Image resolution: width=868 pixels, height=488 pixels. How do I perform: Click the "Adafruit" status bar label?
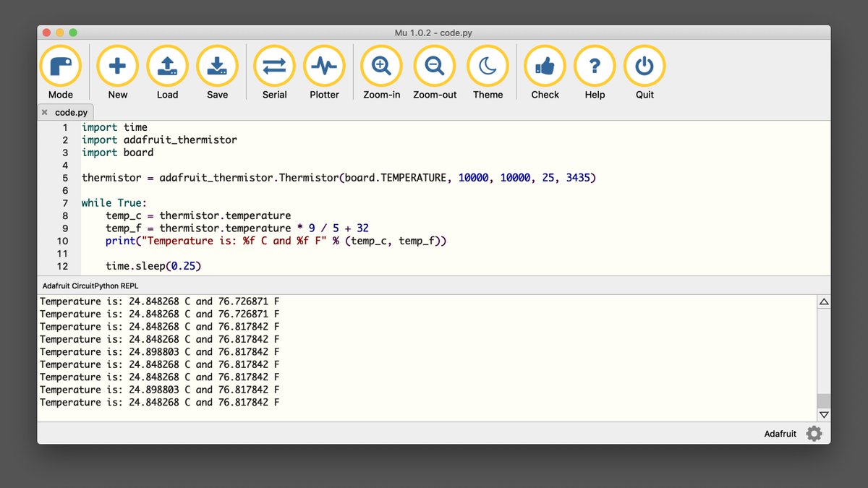point(780,434)
